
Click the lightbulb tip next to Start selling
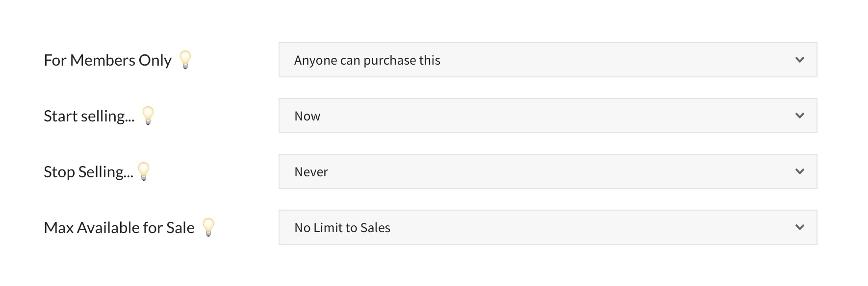(x=148, y=116)
